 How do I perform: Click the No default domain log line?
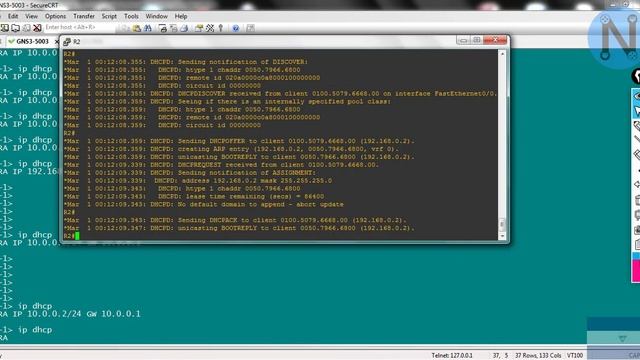click(x=204, y=204)
